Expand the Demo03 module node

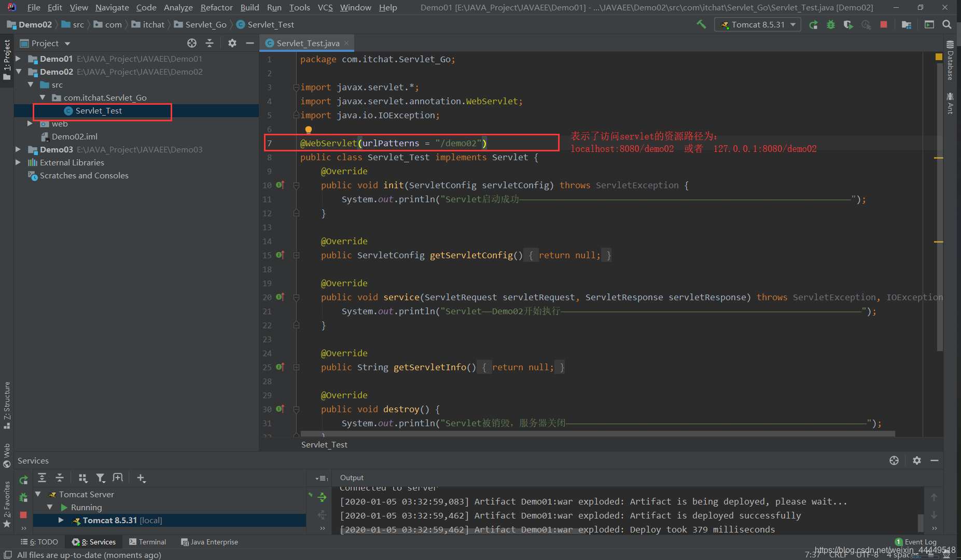tap(19, 149)
